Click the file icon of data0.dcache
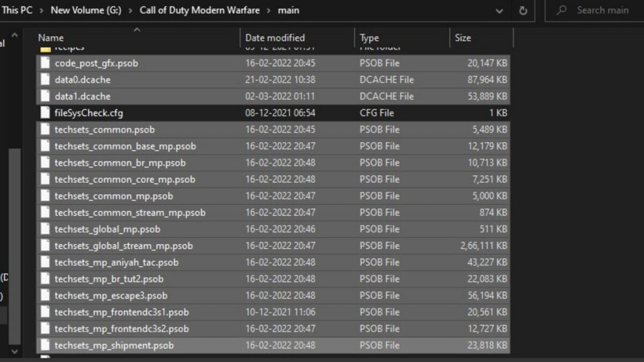Screen dimensions: 644x362 pyautogui.click(x=45, y=80)
